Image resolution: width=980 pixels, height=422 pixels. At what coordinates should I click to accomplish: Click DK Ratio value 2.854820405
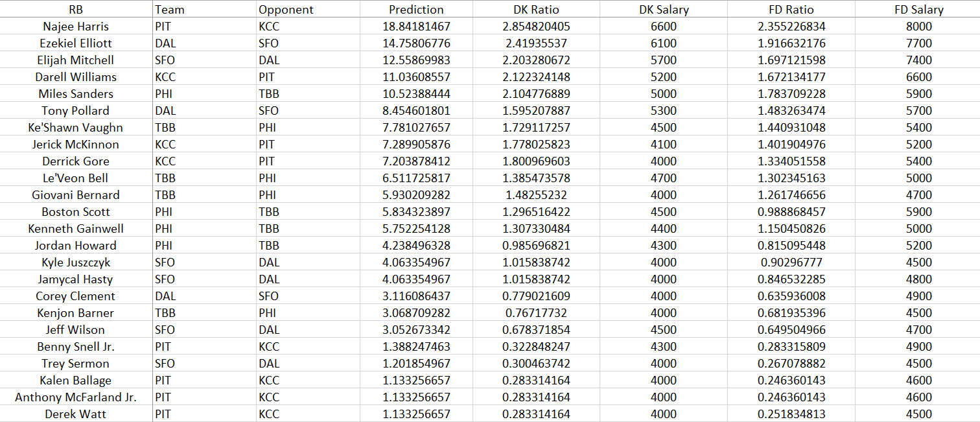(x=536, y=27)
